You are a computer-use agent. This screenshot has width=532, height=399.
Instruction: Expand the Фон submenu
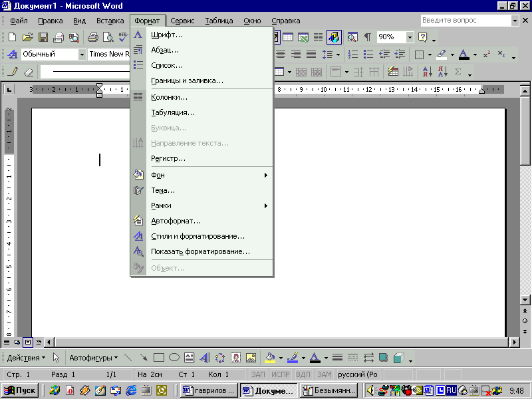[x=209, y=175]
